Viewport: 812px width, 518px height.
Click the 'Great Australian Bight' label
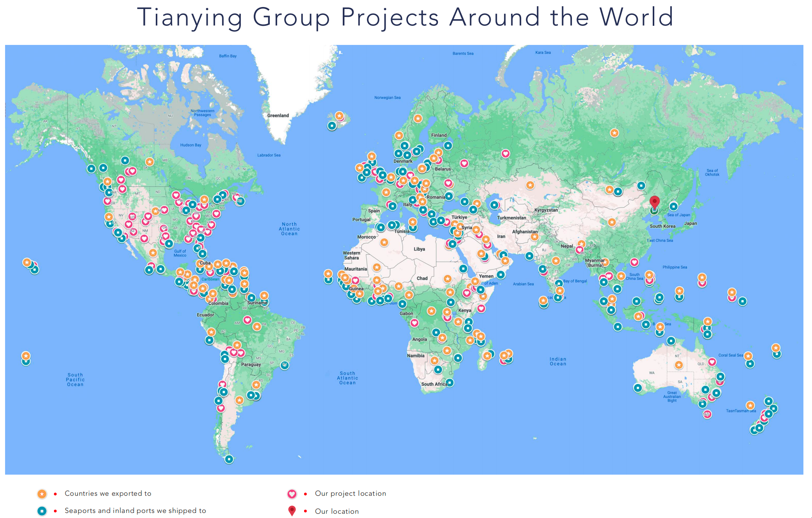click(672, 397)
